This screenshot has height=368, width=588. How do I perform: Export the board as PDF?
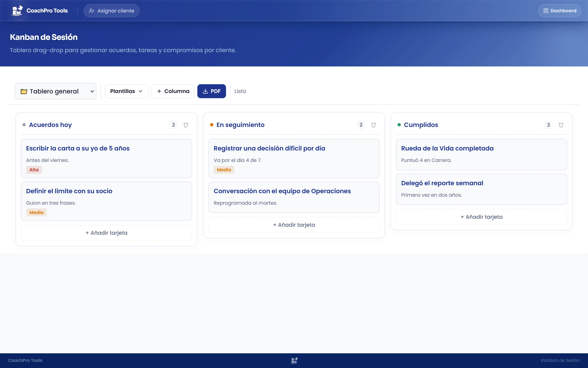coord(212,91)
